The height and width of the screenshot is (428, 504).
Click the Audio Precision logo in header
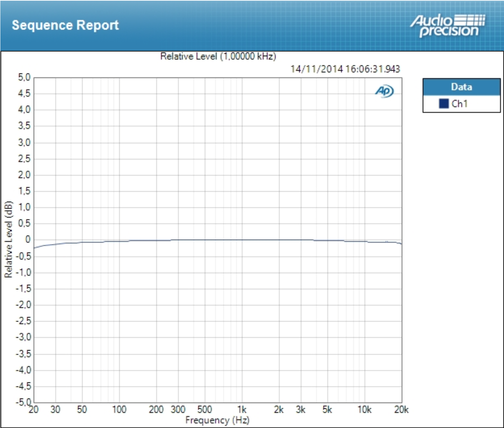448,25
